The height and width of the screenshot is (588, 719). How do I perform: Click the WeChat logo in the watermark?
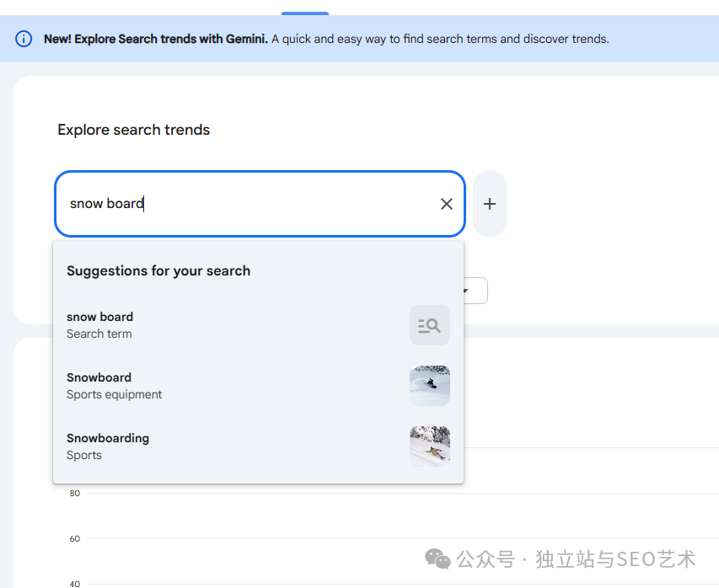coord(437,559)
